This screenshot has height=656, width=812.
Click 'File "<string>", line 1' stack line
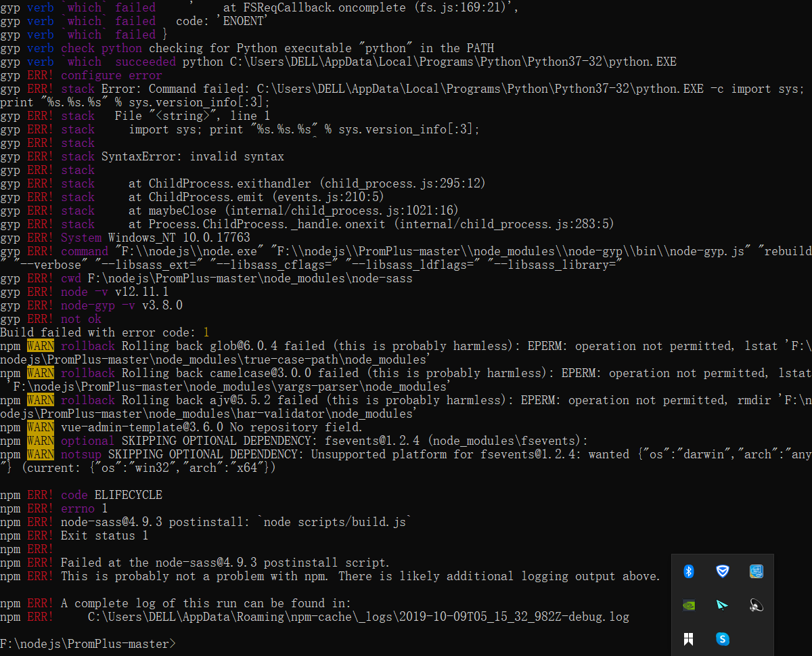[192, 116]
